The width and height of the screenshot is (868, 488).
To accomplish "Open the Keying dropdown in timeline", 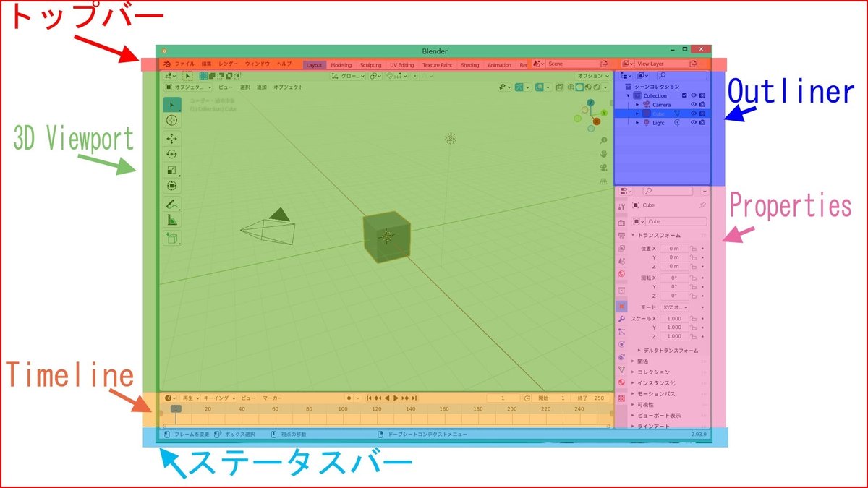I will (x=219, y=398).
